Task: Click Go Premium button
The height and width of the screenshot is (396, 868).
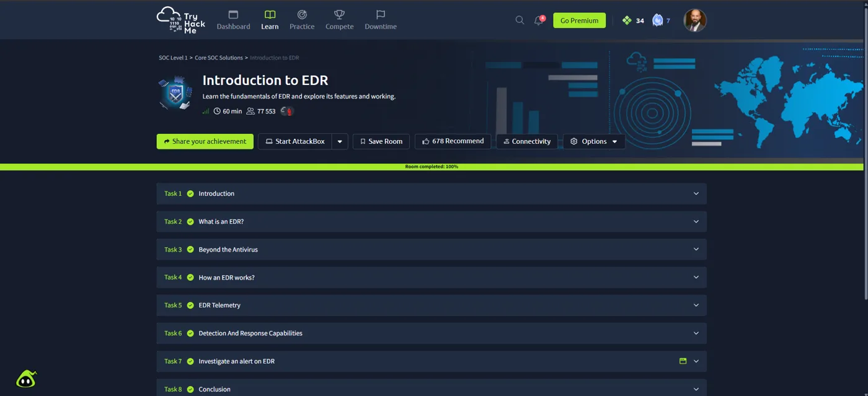Action: [x=579, y=20]
